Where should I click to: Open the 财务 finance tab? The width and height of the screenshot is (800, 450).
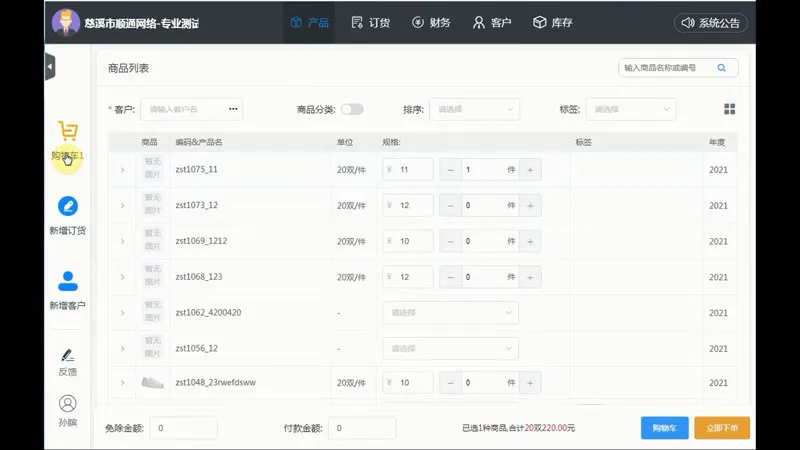click(428, 22)
